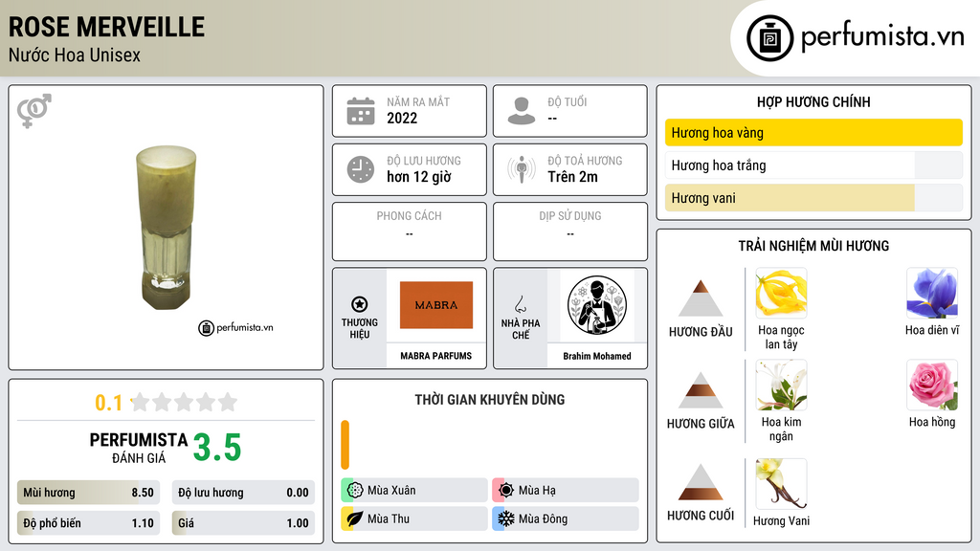Click the launch year value 2022
The image size is (980, 551).
(402, 118)
